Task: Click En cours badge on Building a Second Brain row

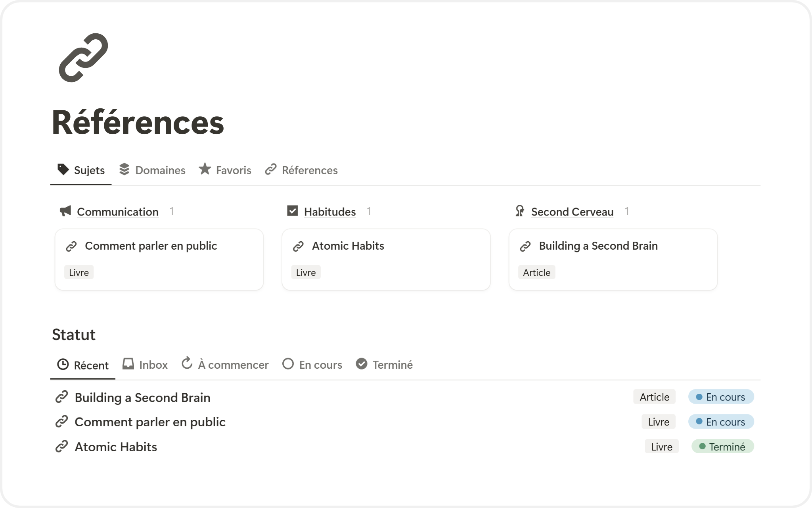Action: [721, 397]
